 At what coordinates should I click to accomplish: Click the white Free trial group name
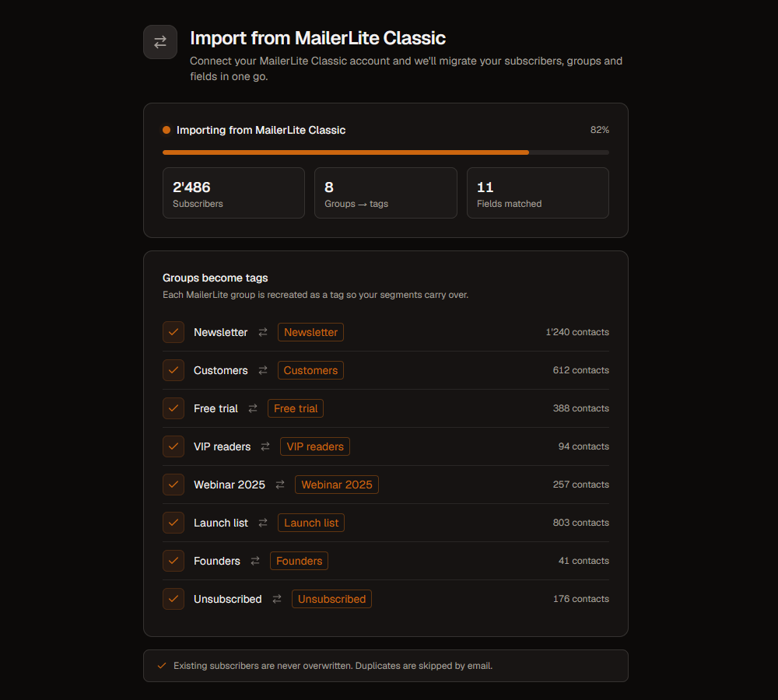216,408
